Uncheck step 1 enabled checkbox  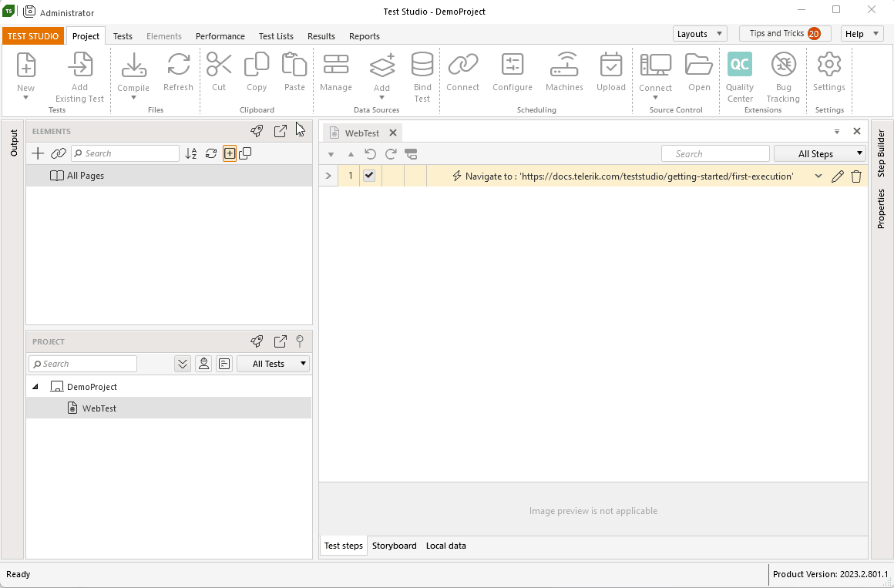click(x=369, y=176)
